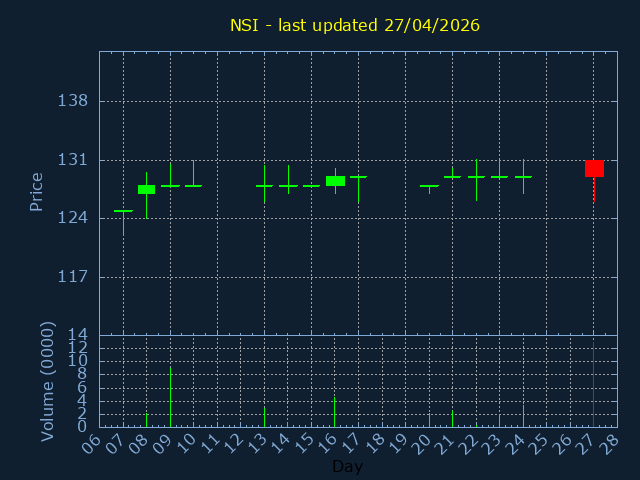This screenshot has height=480, width=640.
Task: Select the day 13 candlestick
Action: click(264, 186)
